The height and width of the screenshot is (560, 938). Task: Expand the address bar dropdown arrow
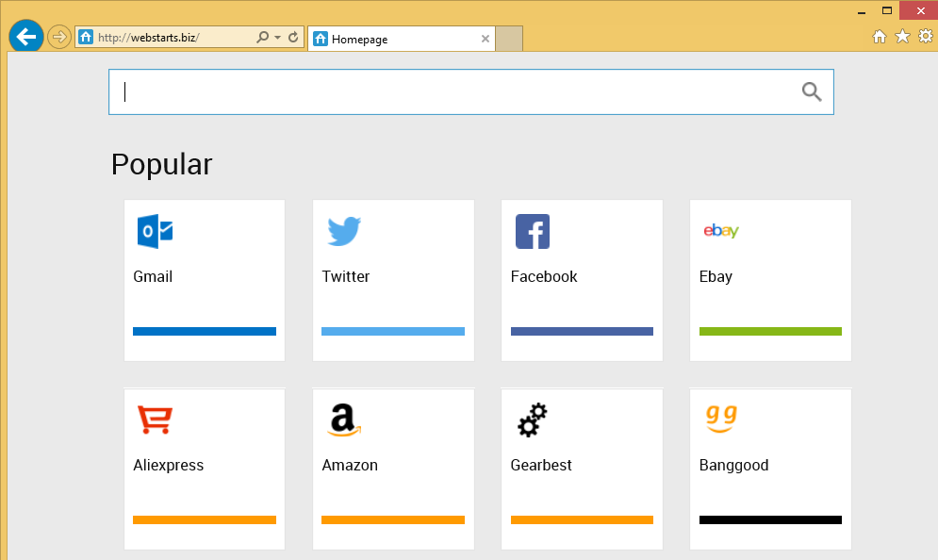277,38
